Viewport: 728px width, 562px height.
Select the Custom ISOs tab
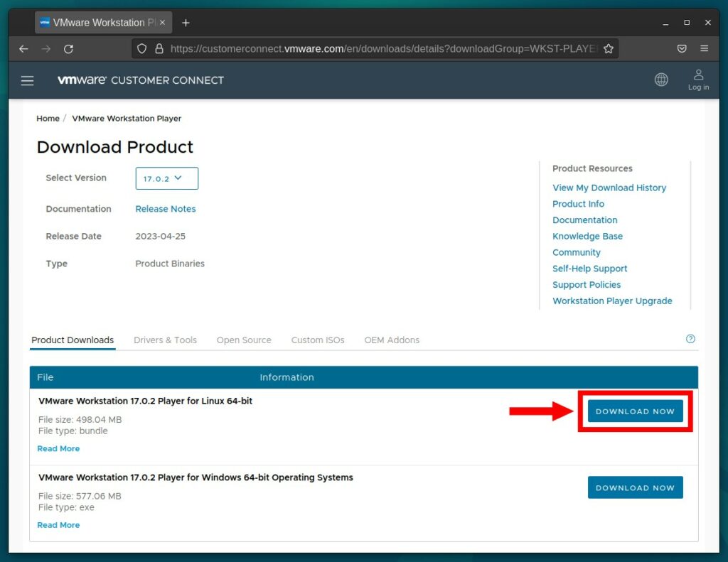point(318,340)
